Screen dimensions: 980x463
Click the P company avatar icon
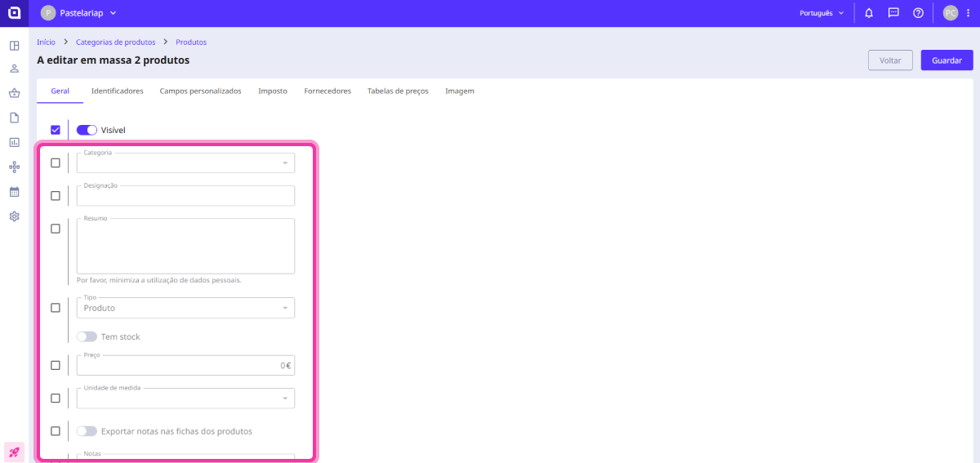tap(48, 13)
